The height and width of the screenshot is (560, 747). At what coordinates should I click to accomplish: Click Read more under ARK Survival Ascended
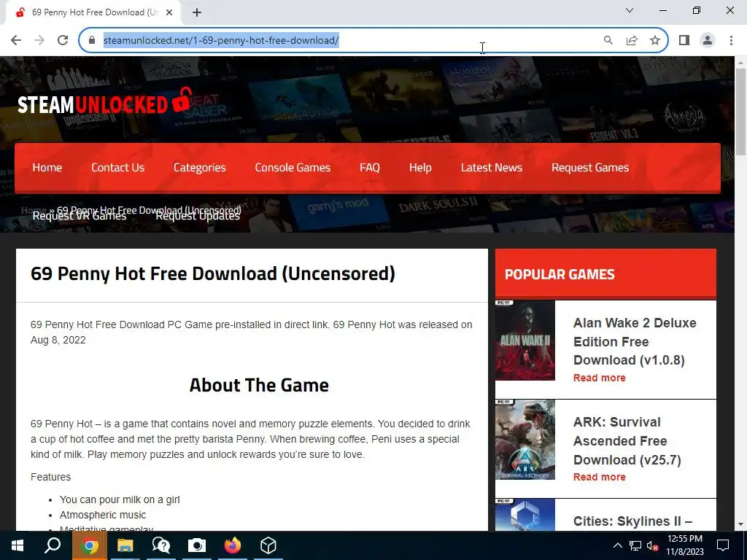coord(600,477)
